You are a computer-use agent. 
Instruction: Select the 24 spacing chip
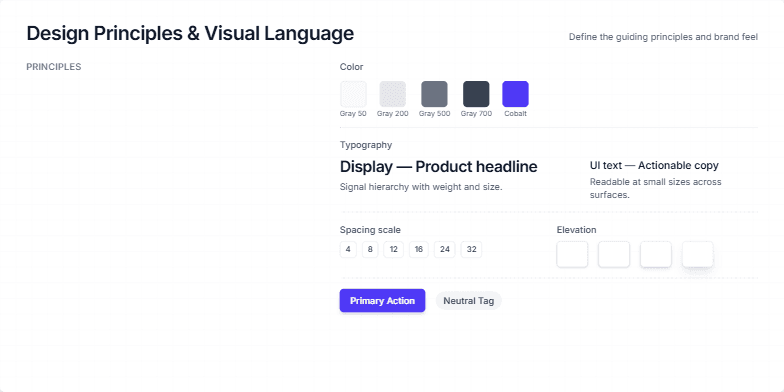[x=444, y=250]
